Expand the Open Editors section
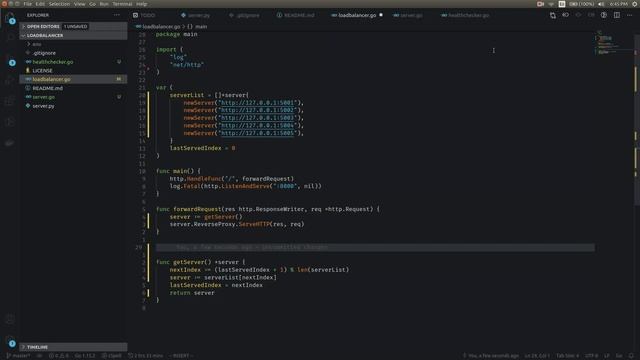This screenshot has width=640, height=360. pyautogui.click(x=73, y=27)
